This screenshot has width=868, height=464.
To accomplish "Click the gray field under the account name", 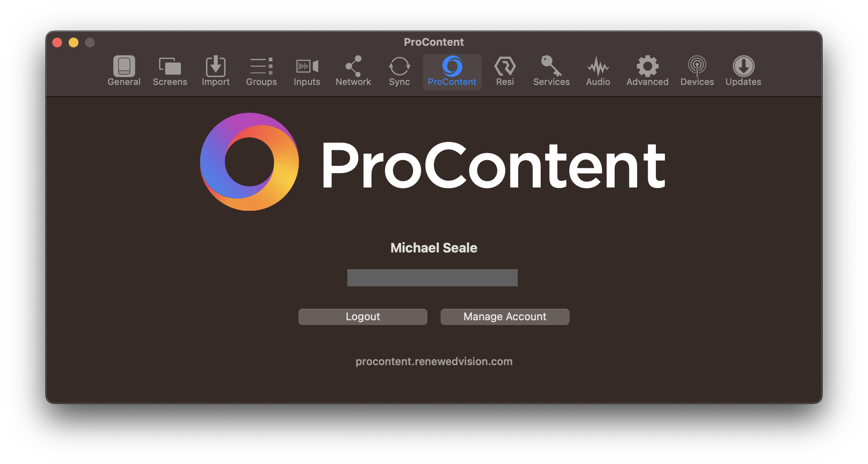I will (432, 278).
